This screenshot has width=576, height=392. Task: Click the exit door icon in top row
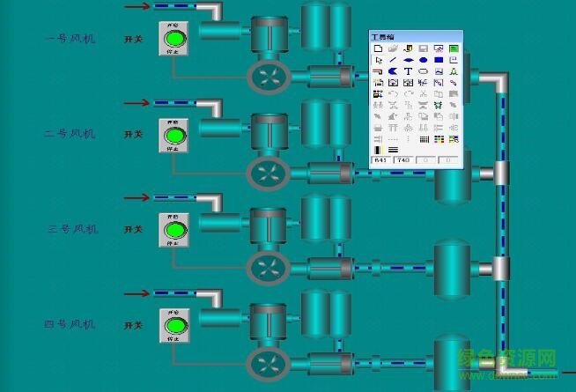408,48
